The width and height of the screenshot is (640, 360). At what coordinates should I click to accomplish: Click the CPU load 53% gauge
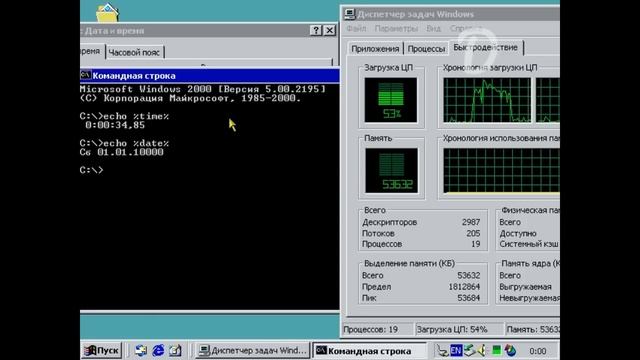pos(391,100)
